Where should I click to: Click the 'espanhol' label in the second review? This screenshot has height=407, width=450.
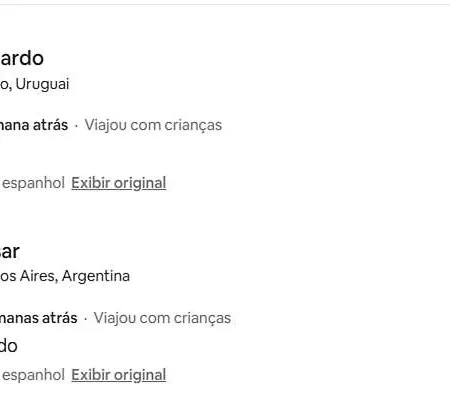click(x=33, y=375)
